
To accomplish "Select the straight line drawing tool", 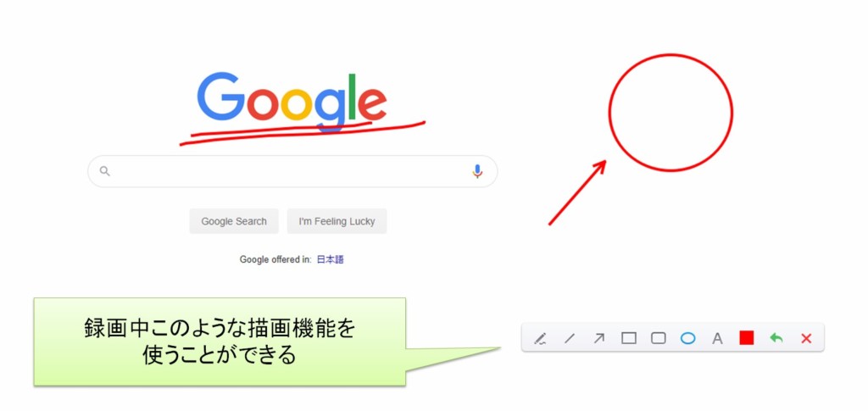I will (x=570, y=338).
